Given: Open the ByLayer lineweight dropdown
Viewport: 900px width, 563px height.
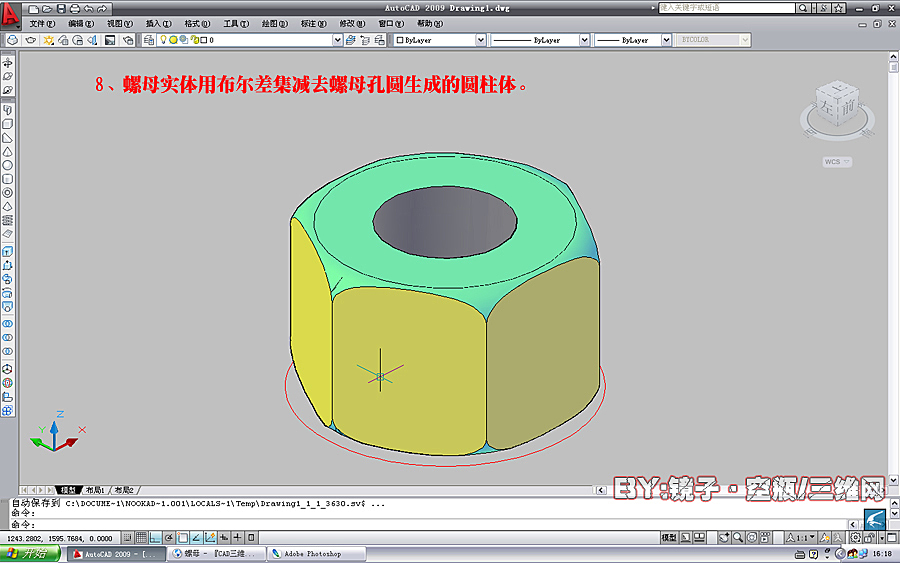Looking at the screenshot, I should (x=666, y=40).
